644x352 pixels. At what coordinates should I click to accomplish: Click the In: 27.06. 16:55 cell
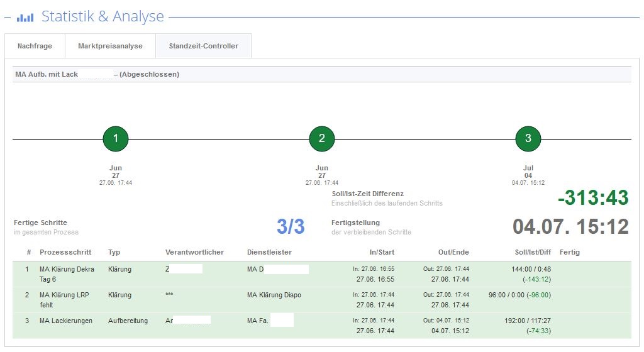pos(374,269)
